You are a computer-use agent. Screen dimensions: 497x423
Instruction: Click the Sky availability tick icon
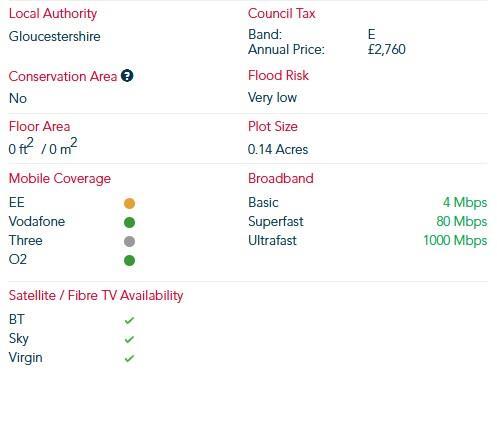coord(129,339)
